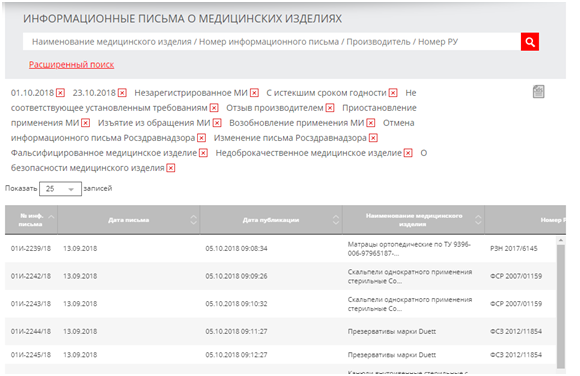Click the page heading Информационные письма о медицинских изделиях
The image size is (580, 376).
[182, 19]
